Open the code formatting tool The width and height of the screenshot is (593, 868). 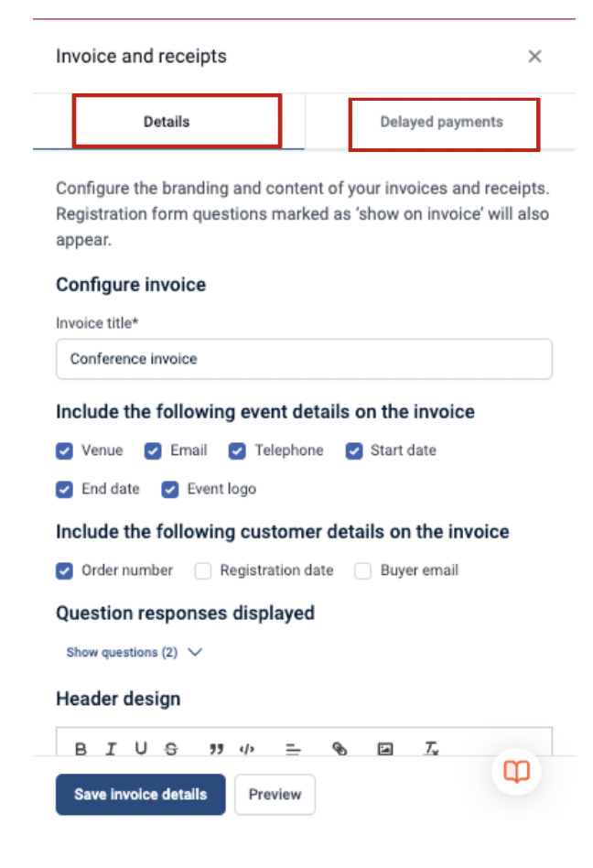pyautogui.click(x=247, y=748)
